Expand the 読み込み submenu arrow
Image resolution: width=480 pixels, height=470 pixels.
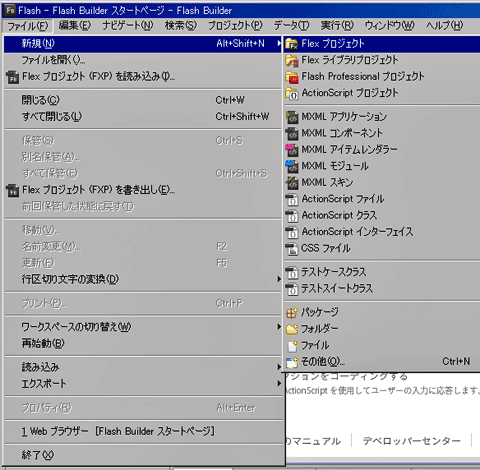click(279, 367)
